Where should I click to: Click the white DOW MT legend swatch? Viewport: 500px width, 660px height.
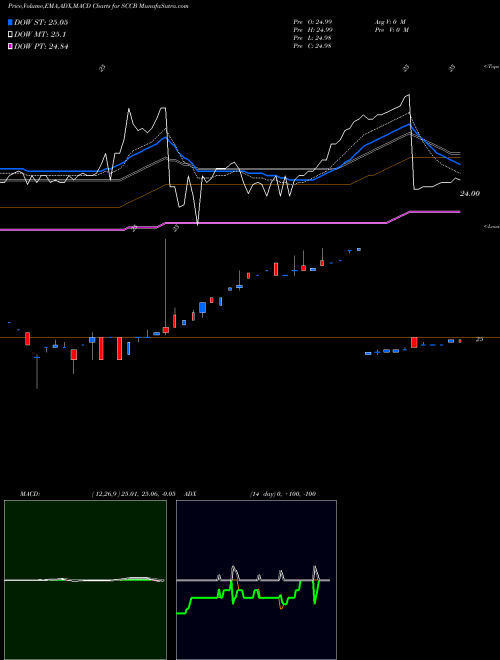pyautogui.click(x=10, y=34)
